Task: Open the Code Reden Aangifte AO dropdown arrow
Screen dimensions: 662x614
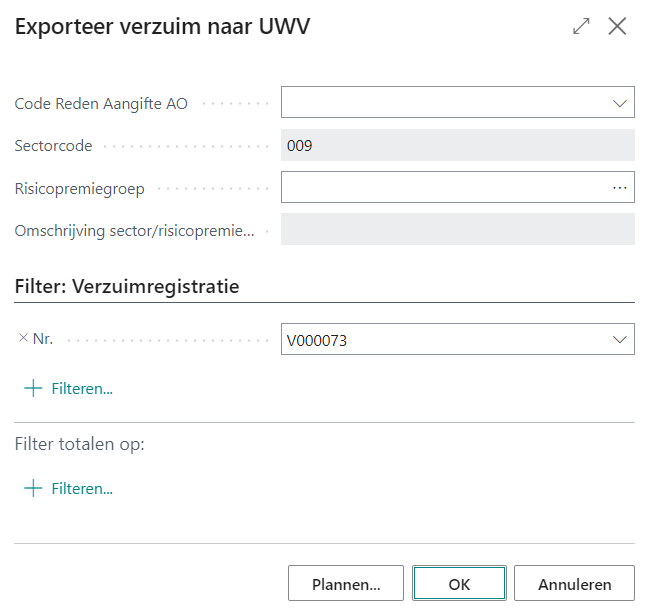Action: click(618, 103)
